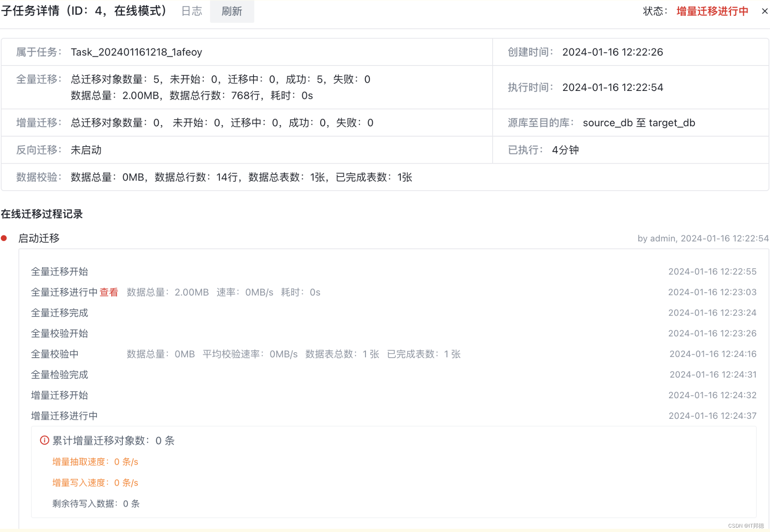
Task: Click timestamp 2024-01-16 12:24:16
Action: tap(713, 354)
